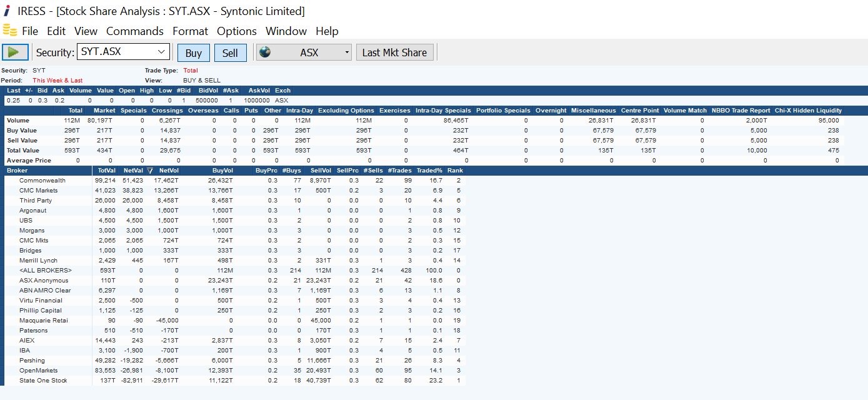Click the Last Mkt Share button
Screen dimensions: 868x400
(x=394, y=52)
